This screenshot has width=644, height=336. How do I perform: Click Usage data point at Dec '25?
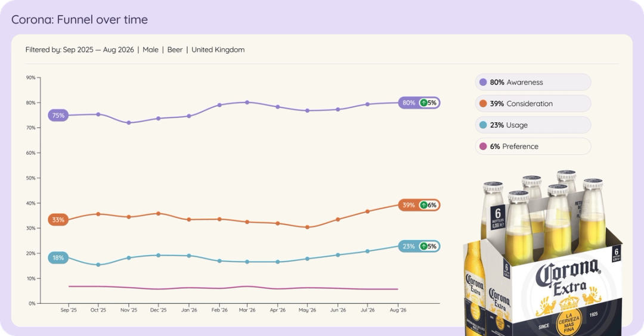159,255
